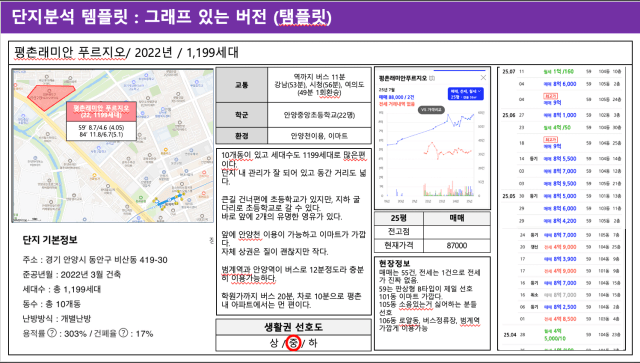
Task: Click the 월세 1억/160 transaction row
Action: 562,71
